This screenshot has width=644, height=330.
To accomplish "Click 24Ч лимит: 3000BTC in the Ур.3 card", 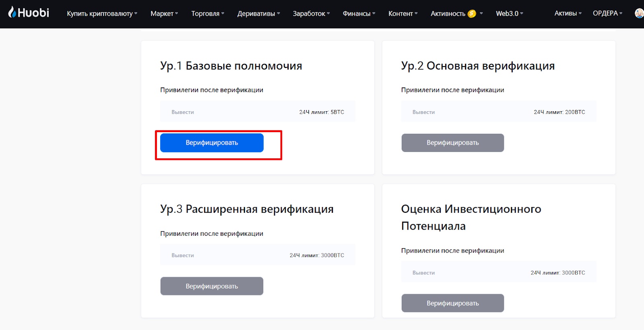I will pyautogui.click(x=317, y=255).
